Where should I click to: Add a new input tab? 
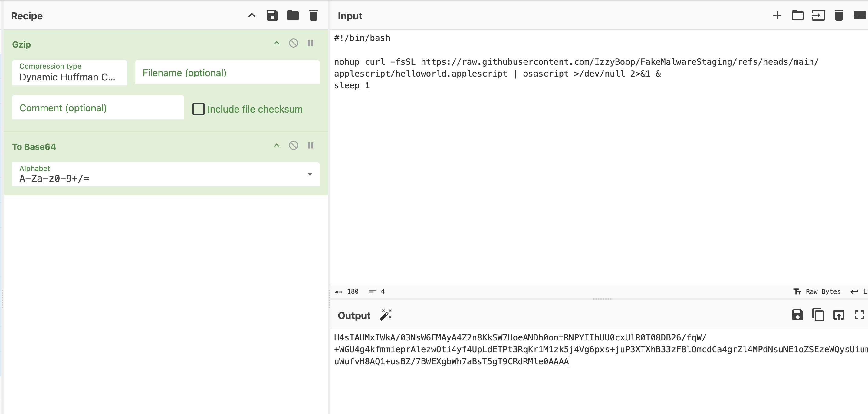777,15
